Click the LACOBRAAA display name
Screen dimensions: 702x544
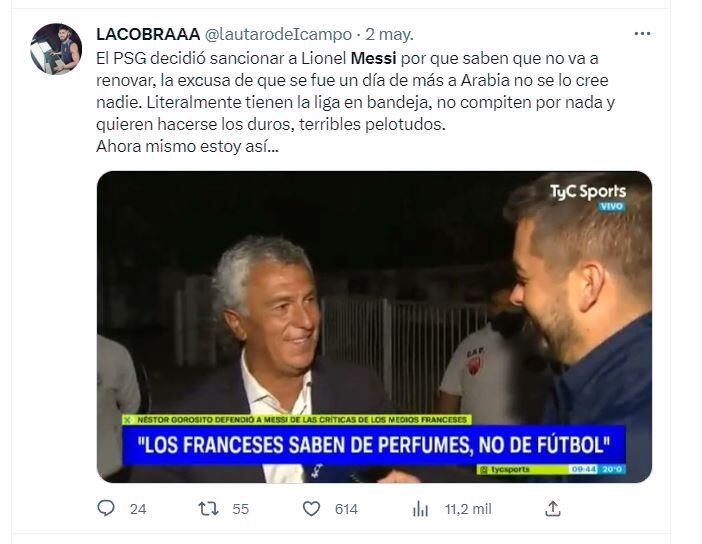(x=148, y=34)
